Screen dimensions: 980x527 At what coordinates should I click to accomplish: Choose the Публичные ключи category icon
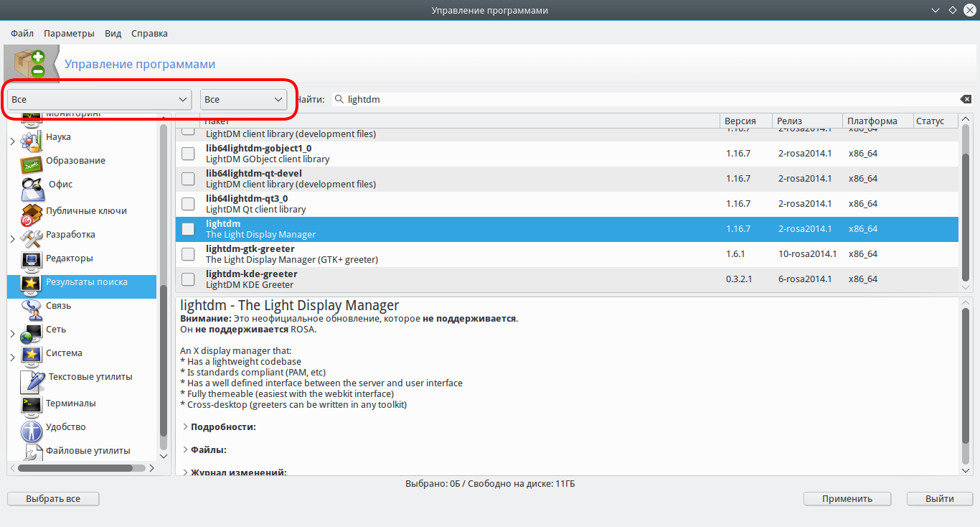32,213
